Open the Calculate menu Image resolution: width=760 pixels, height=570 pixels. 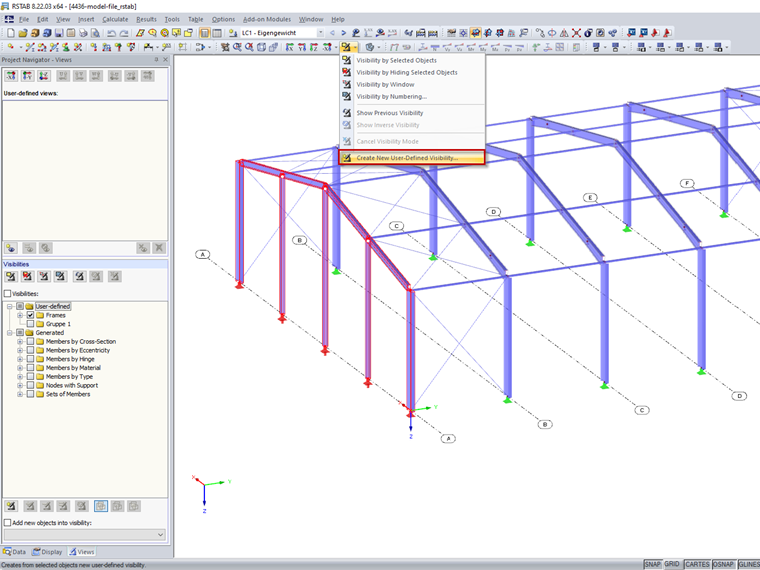(115, 19)
